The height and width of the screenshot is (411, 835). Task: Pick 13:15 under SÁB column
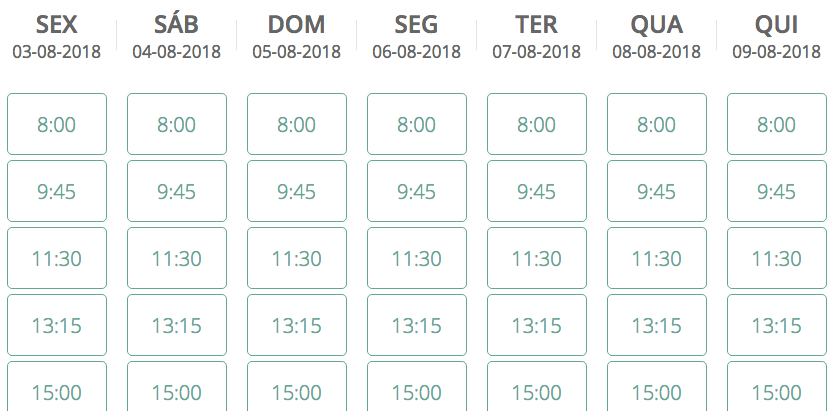point(177,325)
